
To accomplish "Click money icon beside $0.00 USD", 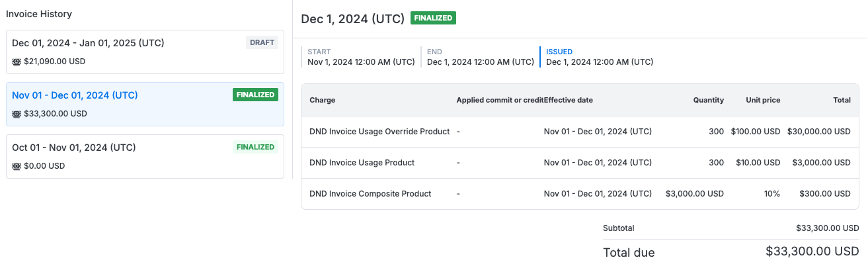I will click(17, 166).
